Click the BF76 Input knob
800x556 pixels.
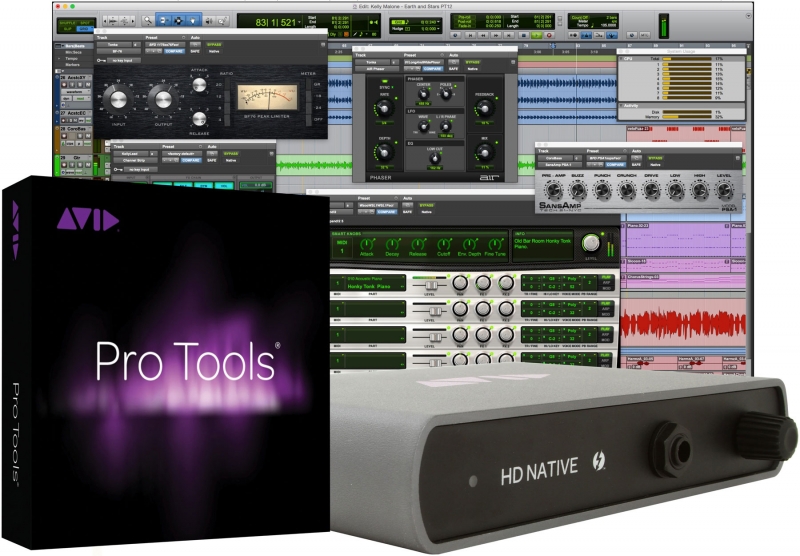coord(118,99)
